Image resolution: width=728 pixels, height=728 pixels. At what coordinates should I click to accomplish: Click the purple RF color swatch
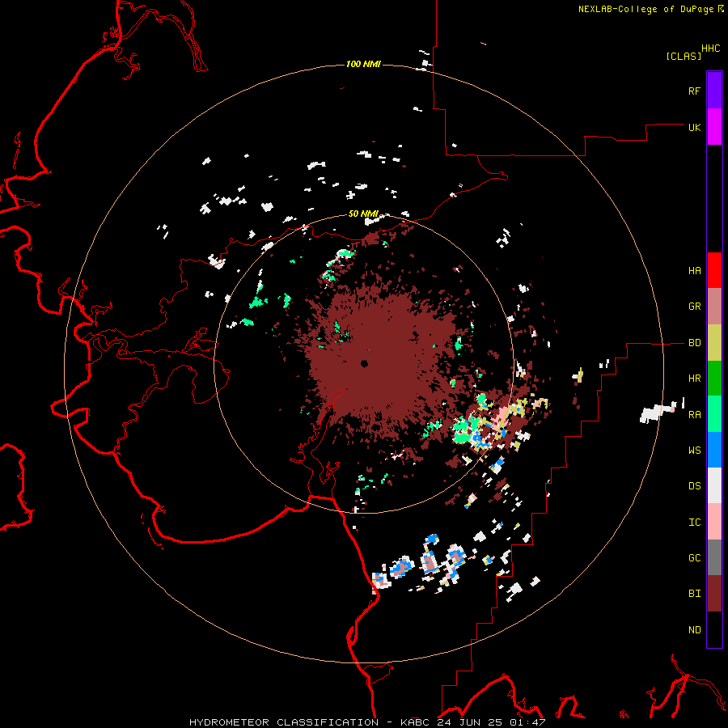714,91
